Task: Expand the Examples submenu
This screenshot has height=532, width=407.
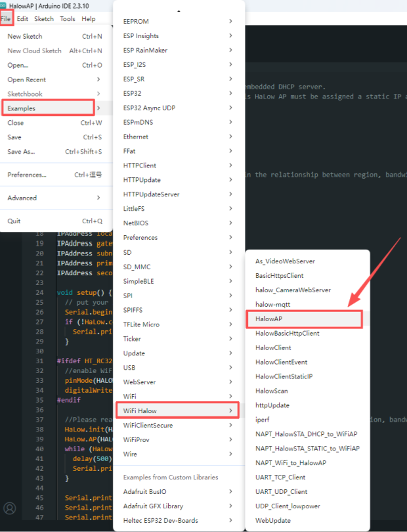Action: (x=56, y=108)
